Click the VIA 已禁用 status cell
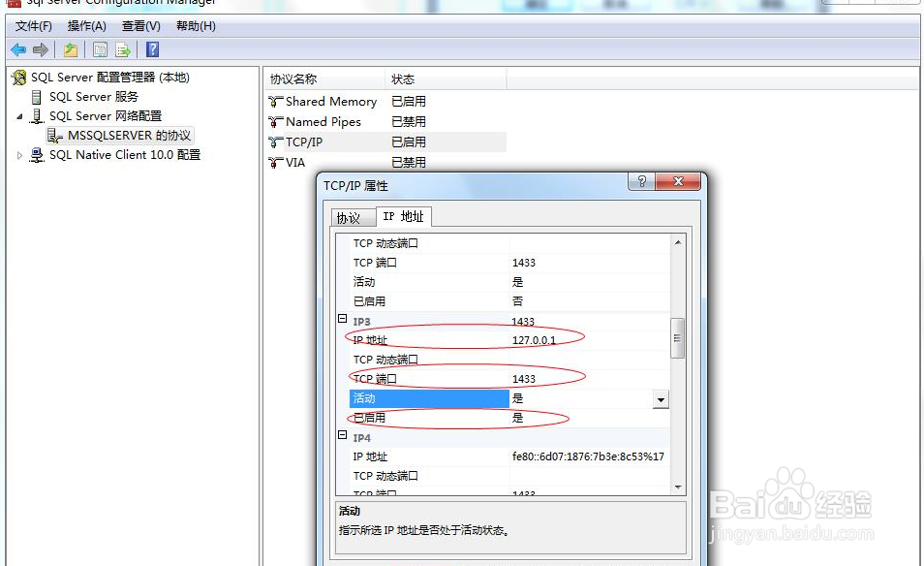The image size is (924, 566). coord(409,162)
